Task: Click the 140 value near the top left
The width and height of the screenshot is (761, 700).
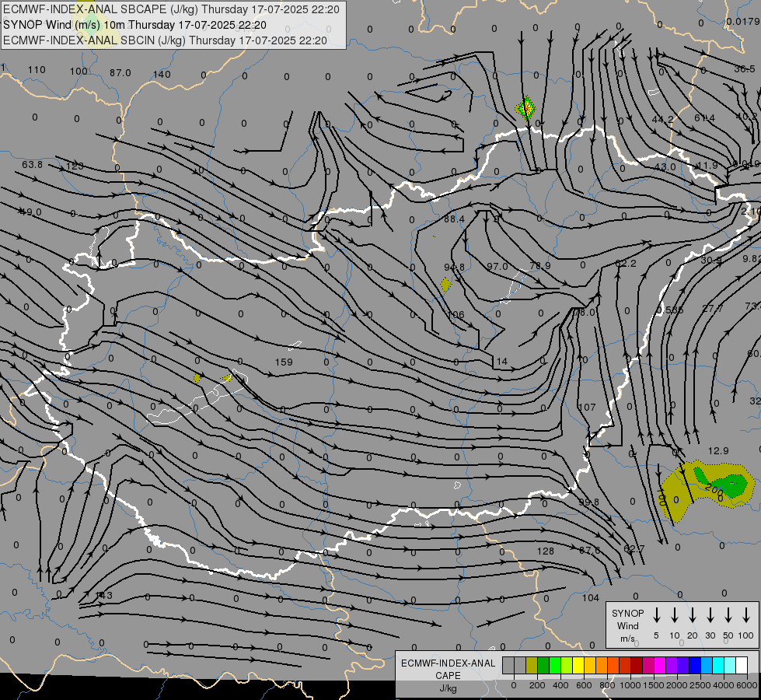Action: (162, 75)
